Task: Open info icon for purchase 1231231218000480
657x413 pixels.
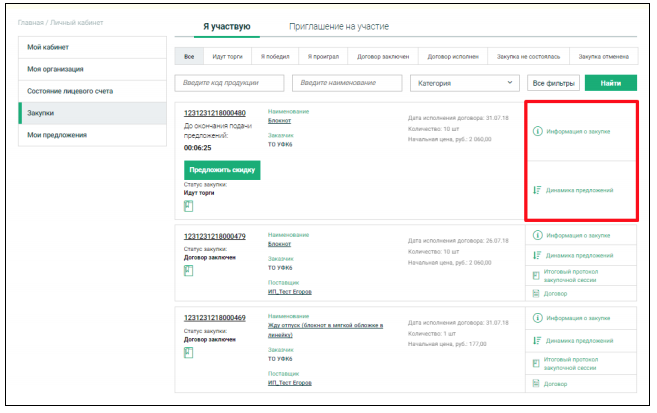Action: tap(537, 131)
